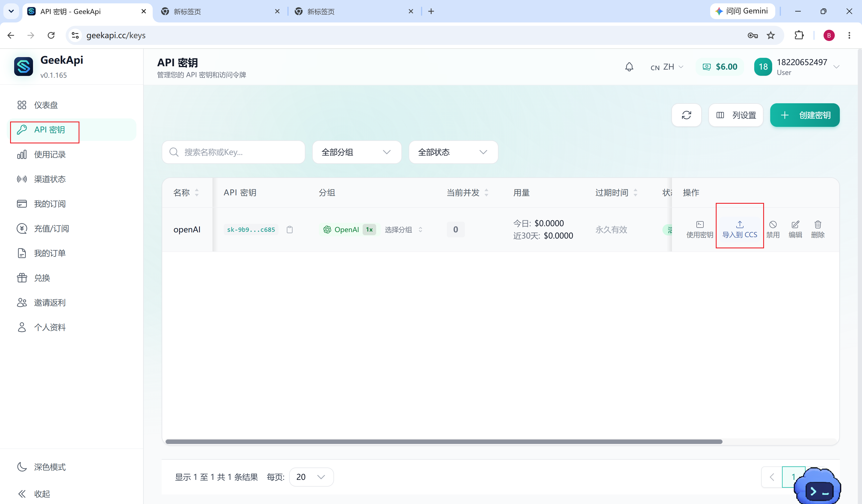Open 列设置 column settings
Image resolution: width=862 pixels, height=504 pixels.
pyautogui.click(x=735, y=115)
